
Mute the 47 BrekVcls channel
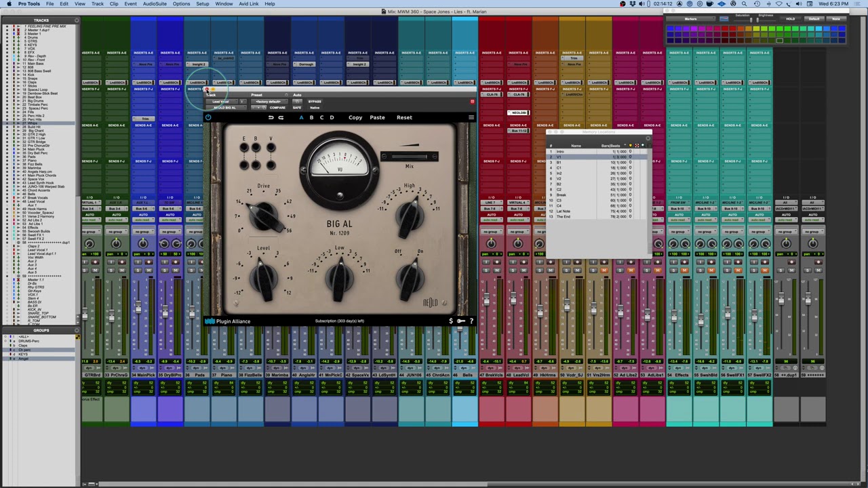tap(496, 270)
